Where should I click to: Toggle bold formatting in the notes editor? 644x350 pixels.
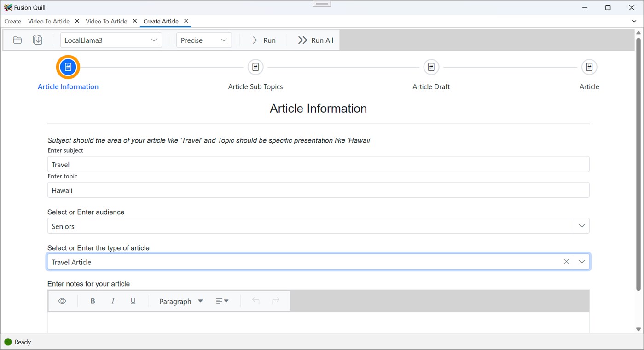pos(93,301)
